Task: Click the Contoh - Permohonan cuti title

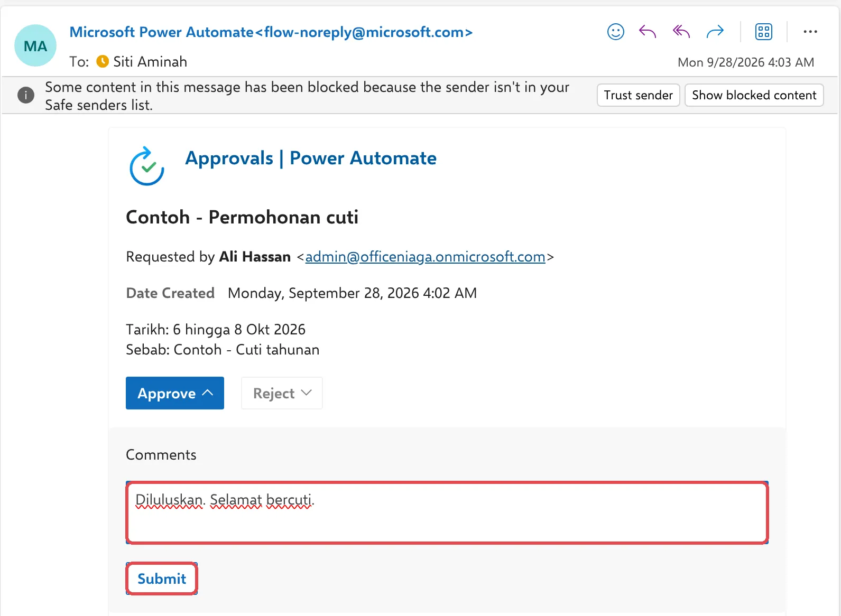Action: click(242, 217)
